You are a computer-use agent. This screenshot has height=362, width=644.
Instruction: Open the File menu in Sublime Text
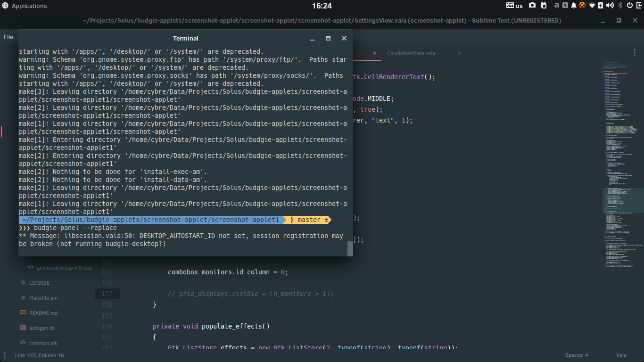click(8, 37)
